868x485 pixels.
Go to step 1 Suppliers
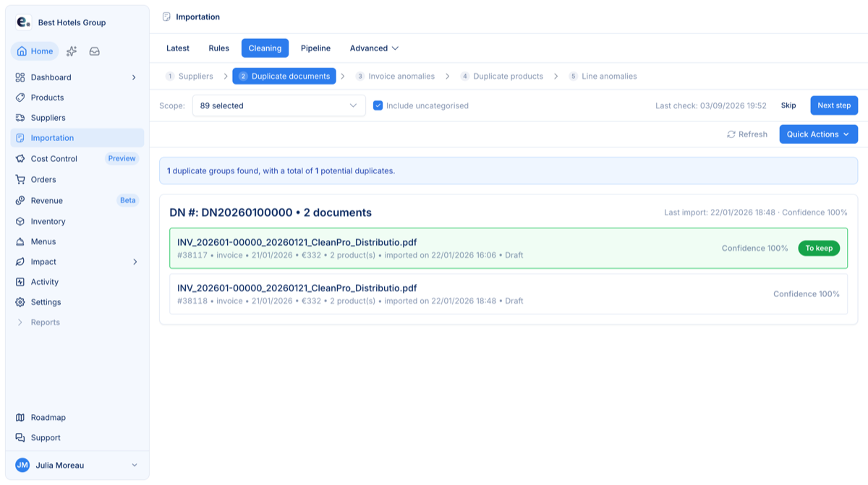189,76
